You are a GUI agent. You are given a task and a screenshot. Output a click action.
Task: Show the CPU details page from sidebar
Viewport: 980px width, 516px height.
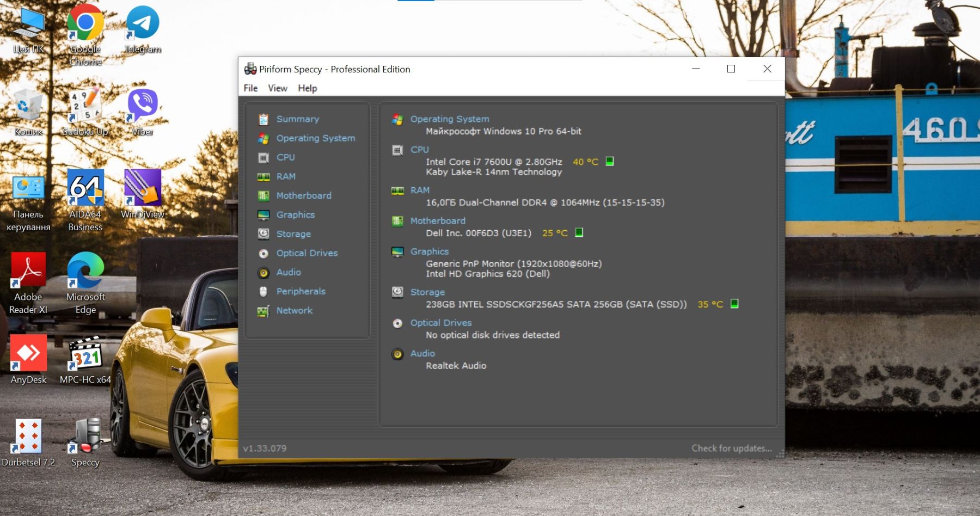285,157
